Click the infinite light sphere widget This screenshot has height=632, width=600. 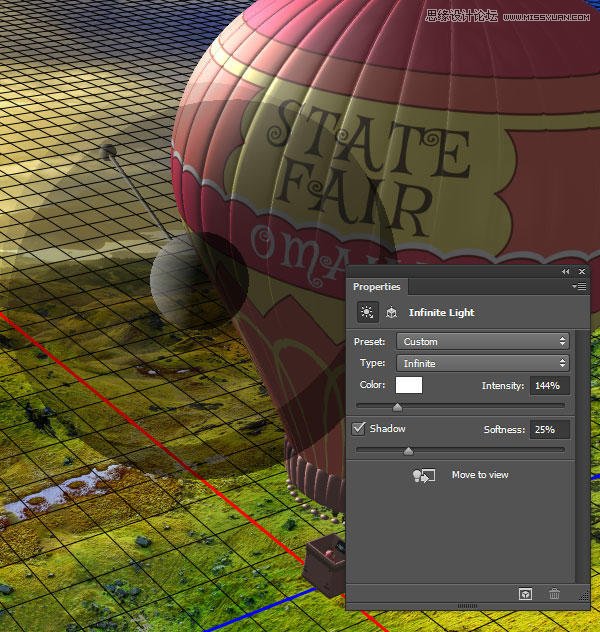199,279
